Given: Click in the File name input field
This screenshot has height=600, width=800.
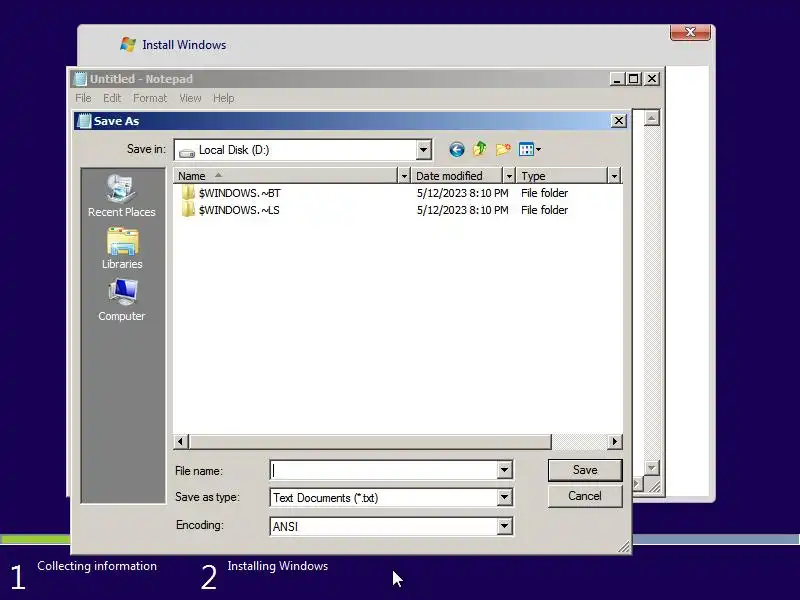Looking at the screenshot, I should click(384, 470).
